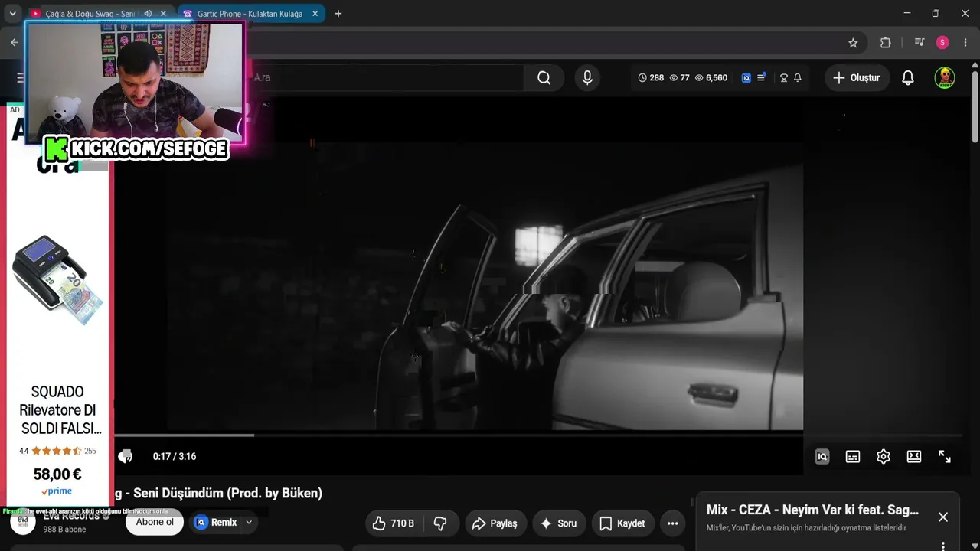Viewport: 980px width, 551px height.
Task: Dislike the video with thumbs-down
Action: pyautogui.click(x=440, y=523)
